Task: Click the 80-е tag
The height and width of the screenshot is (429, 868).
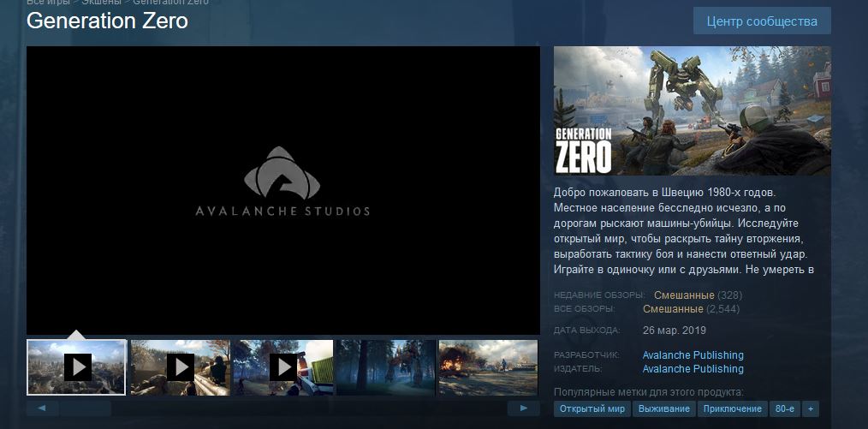Action: [x=785, y=409]
